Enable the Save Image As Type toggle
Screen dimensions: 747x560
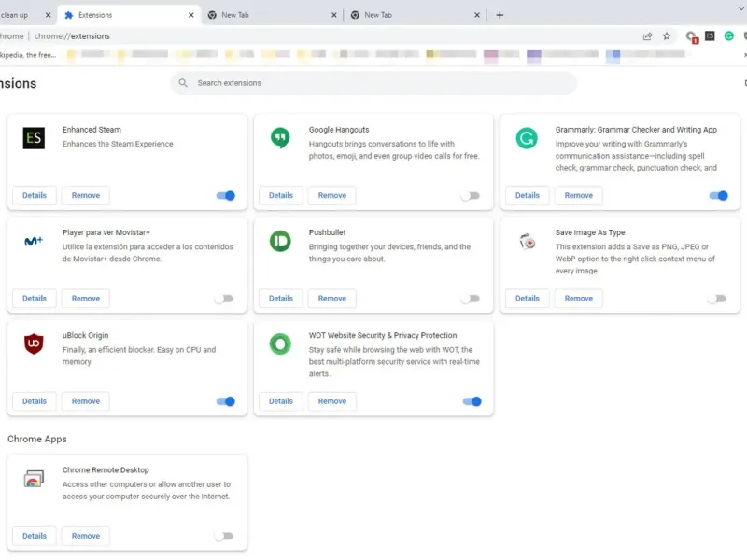tap(716, 299)
